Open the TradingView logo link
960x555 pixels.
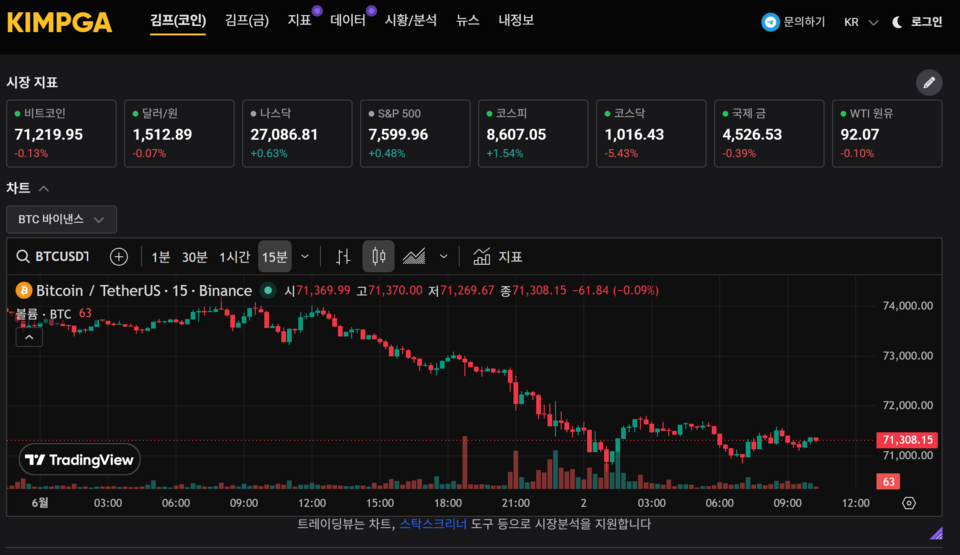[x=80, y=459]
